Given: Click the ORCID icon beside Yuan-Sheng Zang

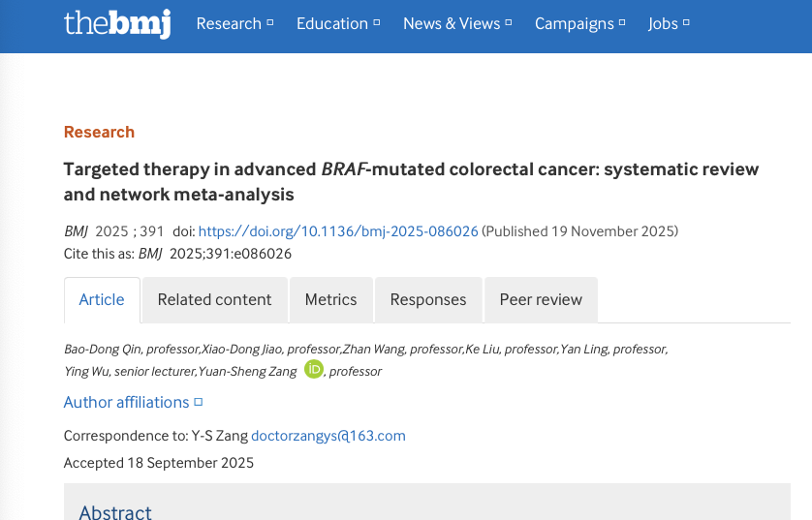Looking at the screenshot, I should (x=313, y=369).
